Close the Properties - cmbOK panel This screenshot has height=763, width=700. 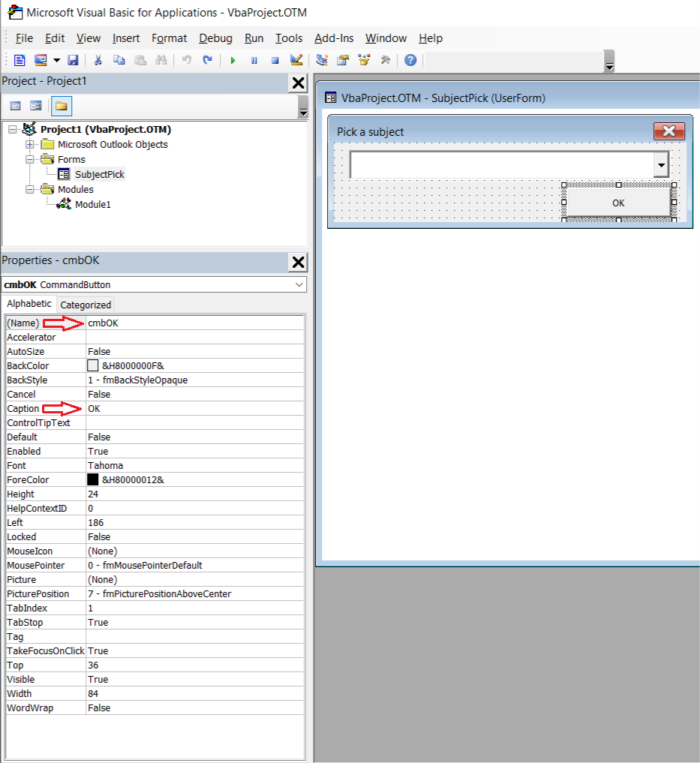pyautogui.click(x=298, y=263)
